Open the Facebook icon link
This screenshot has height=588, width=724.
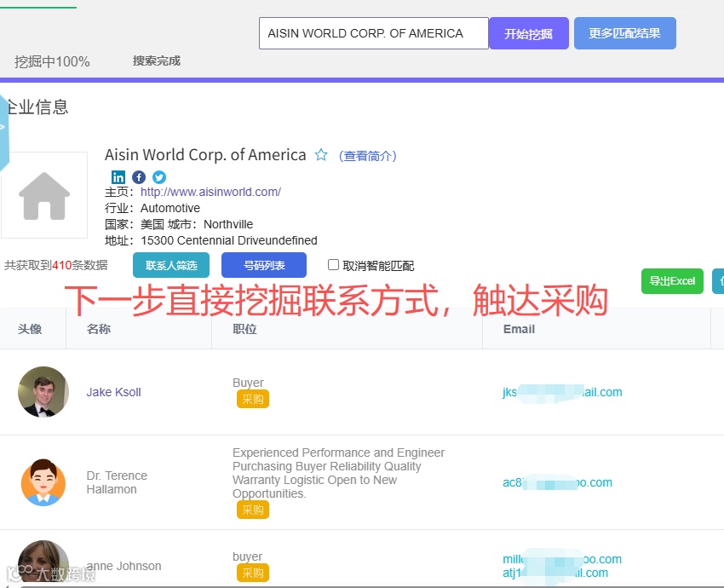tap(139, 177)
